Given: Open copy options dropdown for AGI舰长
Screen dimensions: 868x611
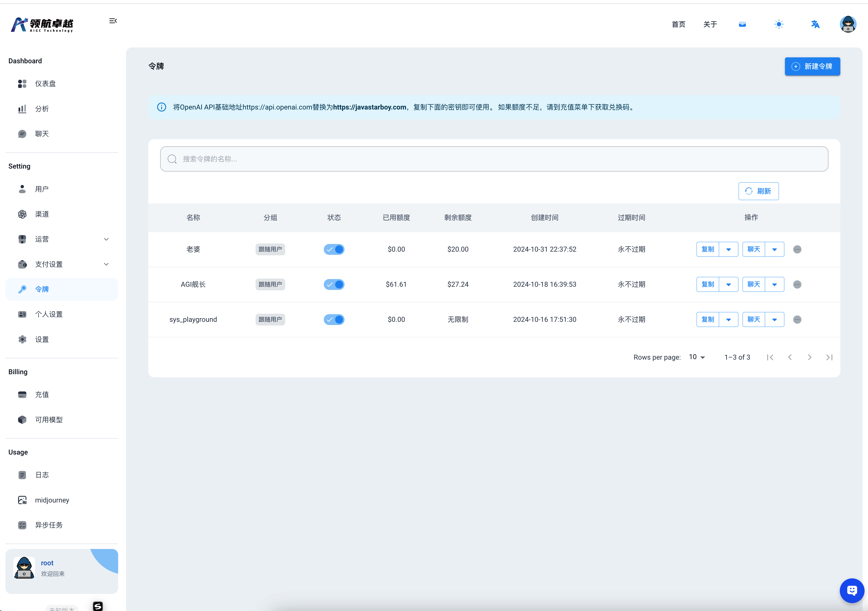Looking at the screenshot, I should point(729,285).
